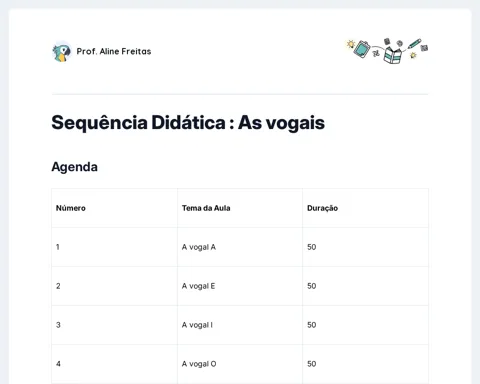
Task: Select the A vogal E cell
Action: pos(240,286)
